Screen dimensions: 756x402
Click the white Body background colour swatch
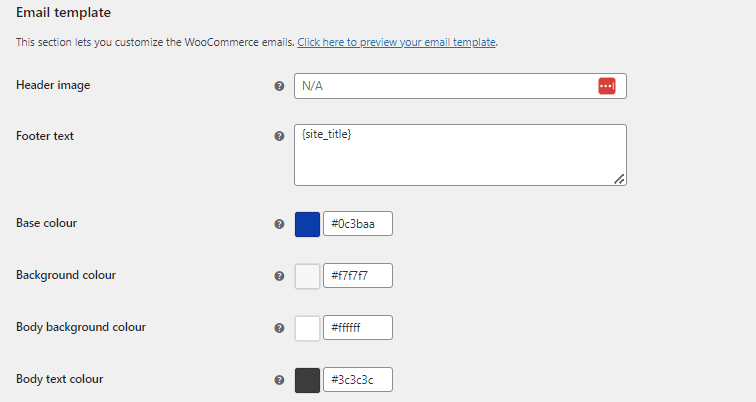308,328
